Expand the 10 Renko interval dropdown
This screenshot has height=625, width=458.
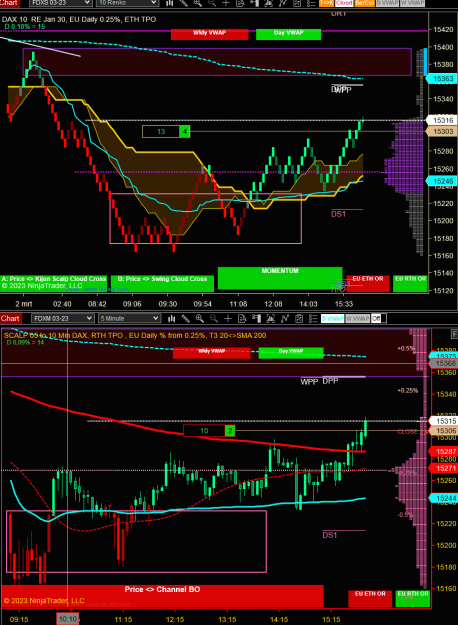coord(127,3)
